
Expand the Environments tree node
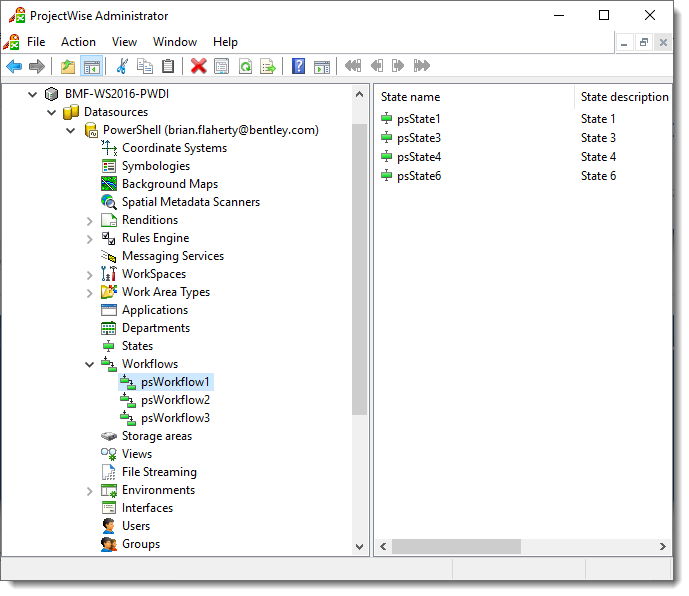[90, 490]
